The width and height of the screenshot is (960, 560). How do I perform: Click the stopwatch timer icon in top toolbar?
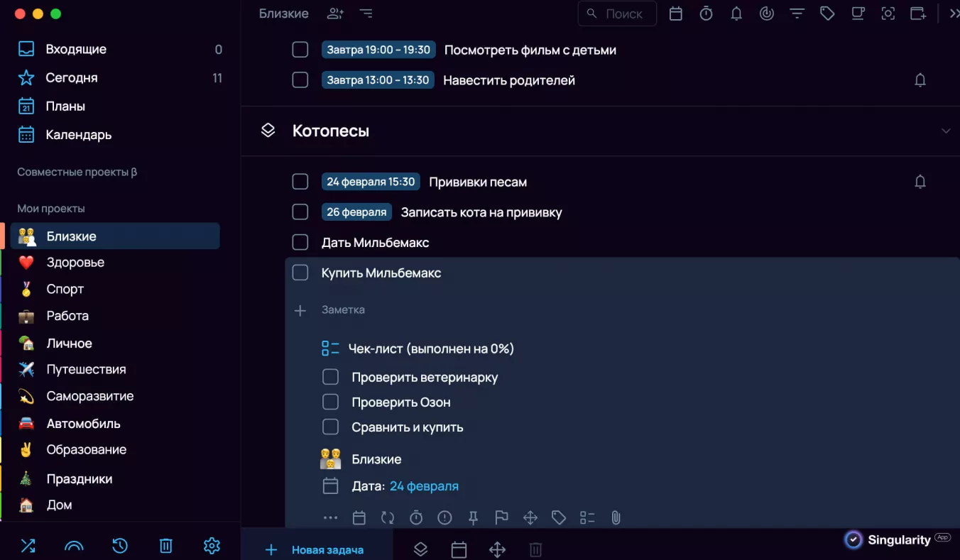coord(706,13)
